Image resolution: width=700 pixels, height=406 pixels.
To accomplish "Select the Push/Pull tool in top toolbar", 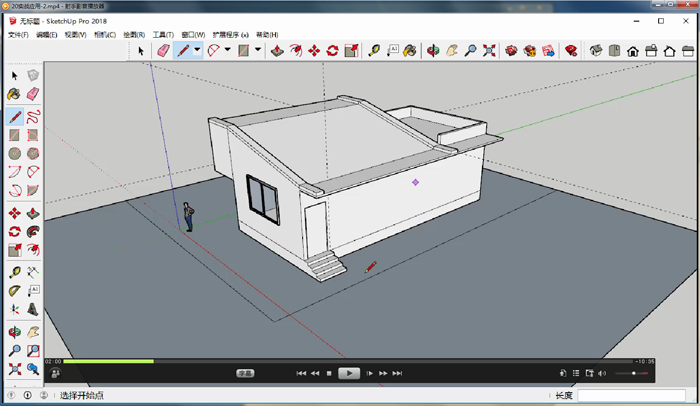I will pyautogui.click(x=277, y=50).
